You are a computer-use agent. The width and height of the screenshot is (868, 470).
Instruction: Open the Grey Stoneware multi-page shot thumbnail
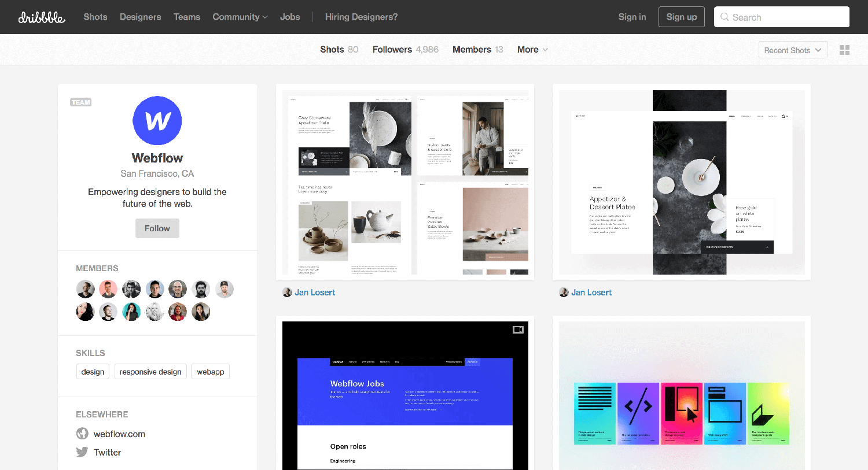(x=405, y=182)
